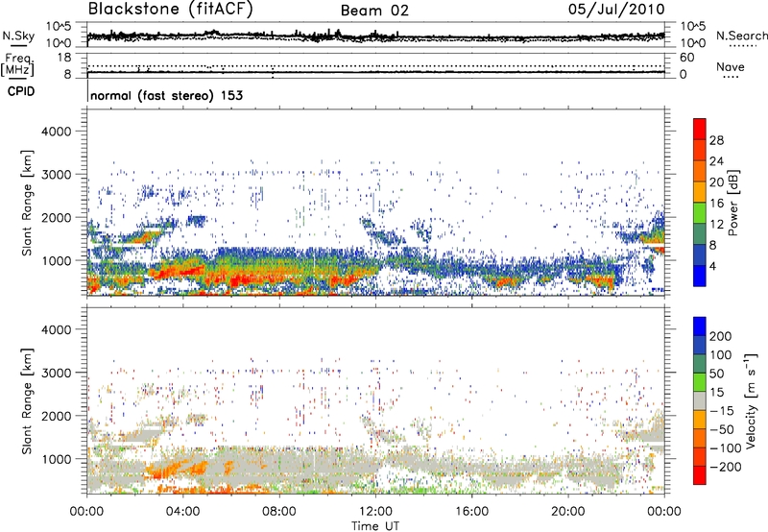Click the dotted line sample under Nave
Screen dimensions: 768x532
[x=731, y=78]
